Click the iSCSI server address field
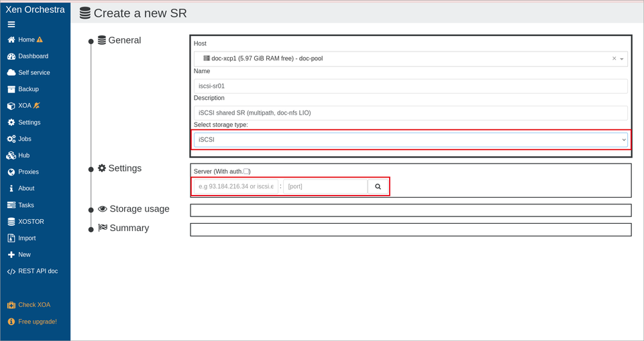Image resolution: width=644 pixels, height=341 pixels. tap(236, 186)
